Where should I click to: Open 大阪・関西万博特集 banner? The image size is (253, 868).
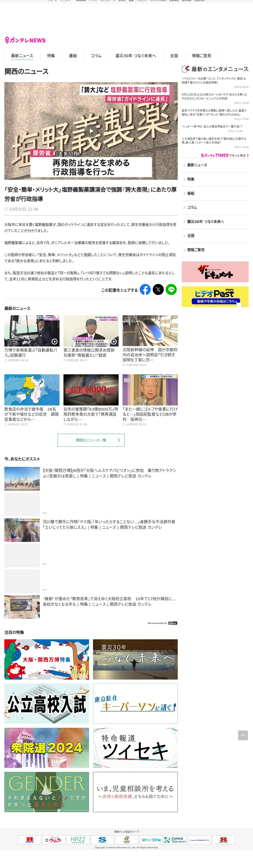pos(47,659)
